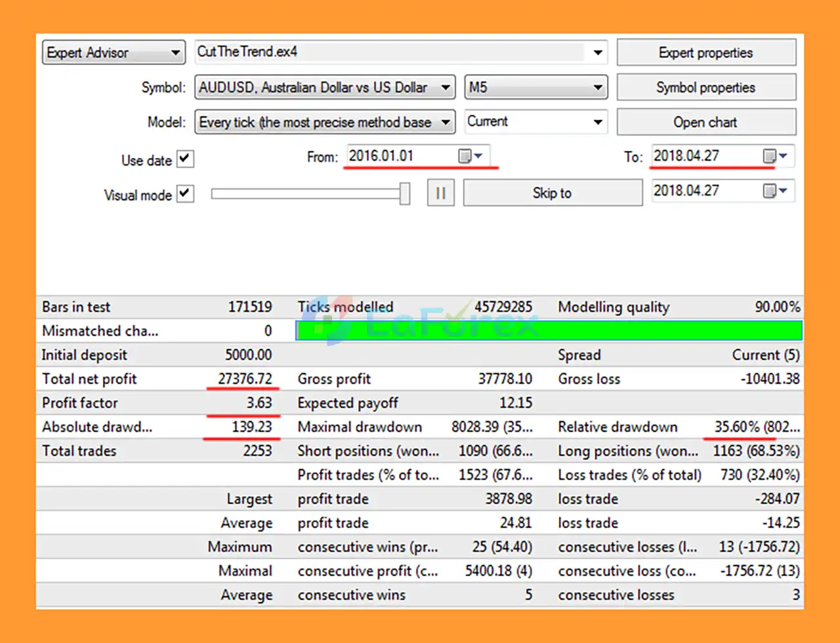Open the AUDUSD symbol dropdown

point(446,87)
